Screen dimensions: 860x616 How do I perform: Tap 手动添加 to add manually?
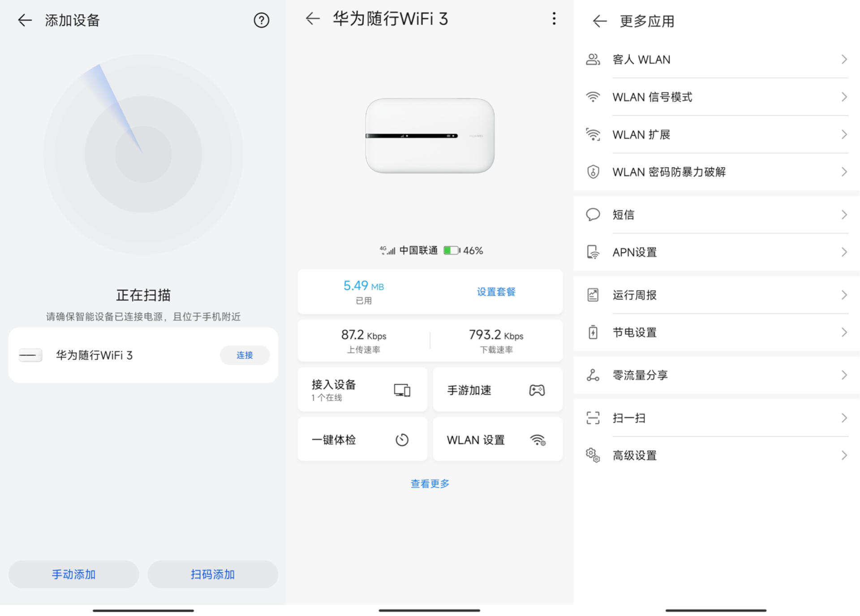[73, 574]
